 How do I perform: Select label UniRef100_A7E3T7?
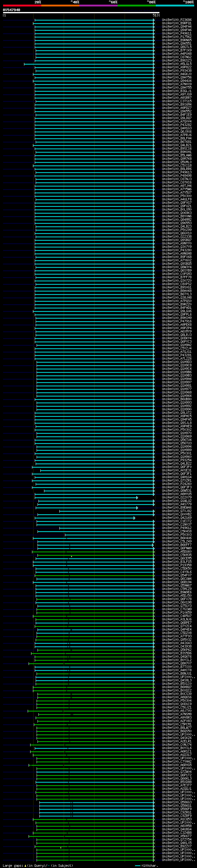pos(177,785)
